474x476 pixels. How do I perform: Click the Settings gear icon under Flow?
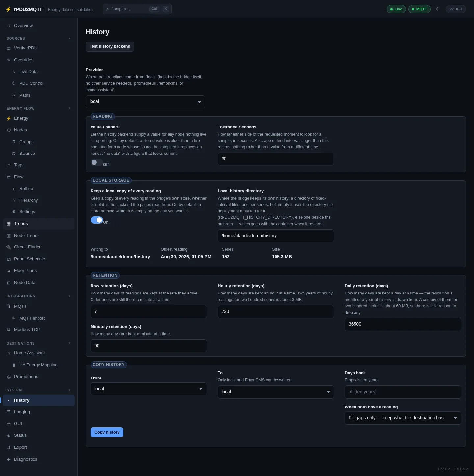coord(14,212)
